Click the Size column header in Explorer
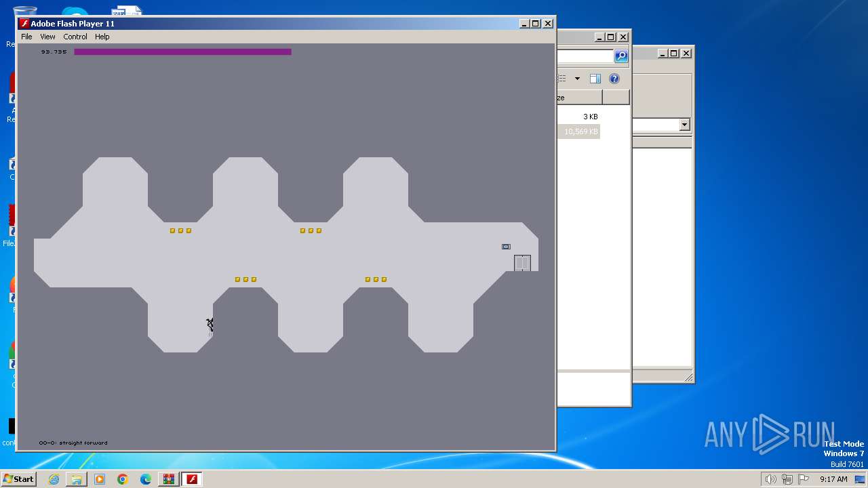This screenshot has height=488, width=868. 579,98
